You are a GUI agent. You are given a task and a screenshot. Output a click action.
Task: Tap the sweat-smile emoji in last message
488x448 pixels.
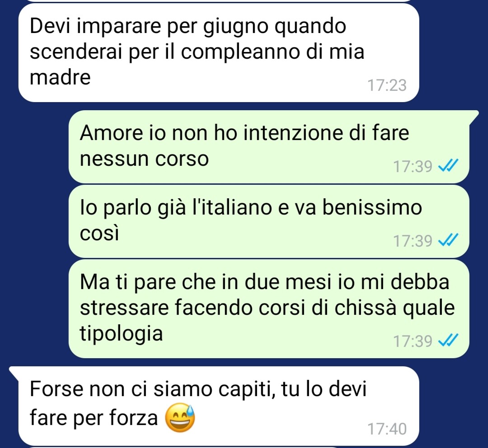(180, 417)
